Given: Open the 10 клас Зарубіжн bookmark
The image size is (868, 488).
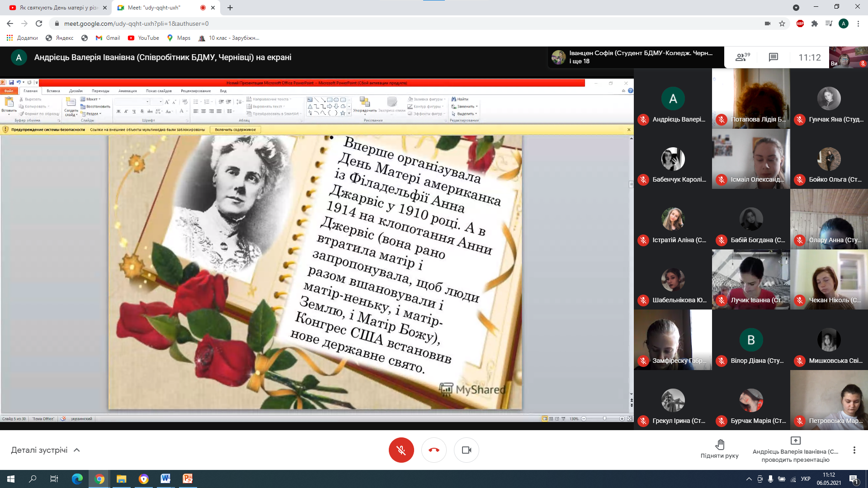Looking at the screenshot, I should tap(229, 38).
